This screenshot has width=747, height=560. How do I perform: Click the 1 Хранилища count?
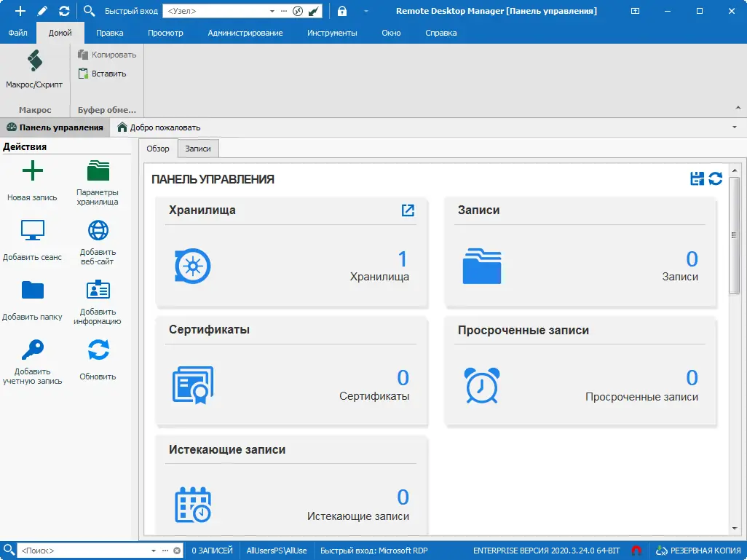(403, 259)
